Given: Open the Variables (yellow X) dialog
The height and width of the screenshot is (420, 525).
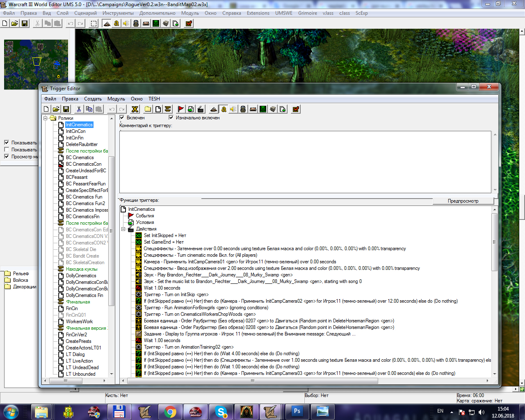Looking at the screenshot, I should pyautogui.click(x=135, y=109).
